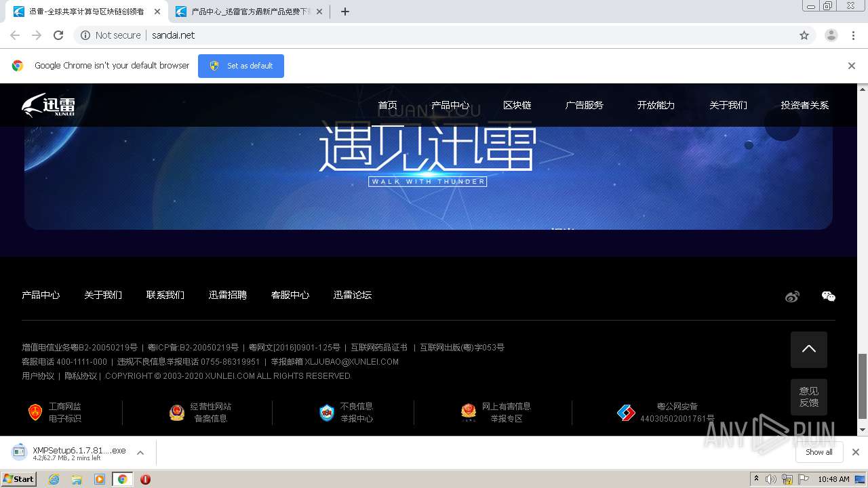View site info via Not secure icon
868x488 pixels.
coord(85,35)
